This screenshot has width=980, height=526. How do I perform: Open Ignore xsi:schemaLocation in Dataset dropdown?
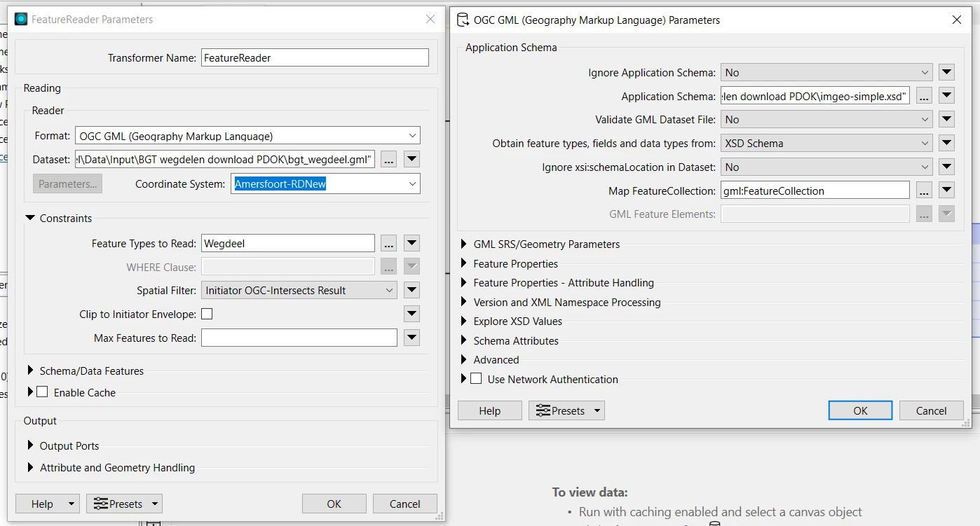[x=826, y=167]
